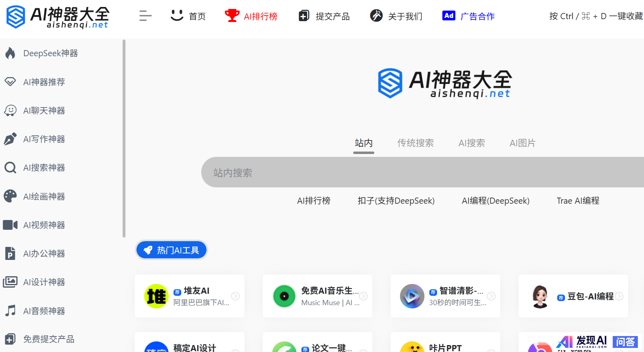The height and width of the screenshot is (352, 644).
Task: Open AI写作神器 category in sidebar
Action: coord(44,139)
